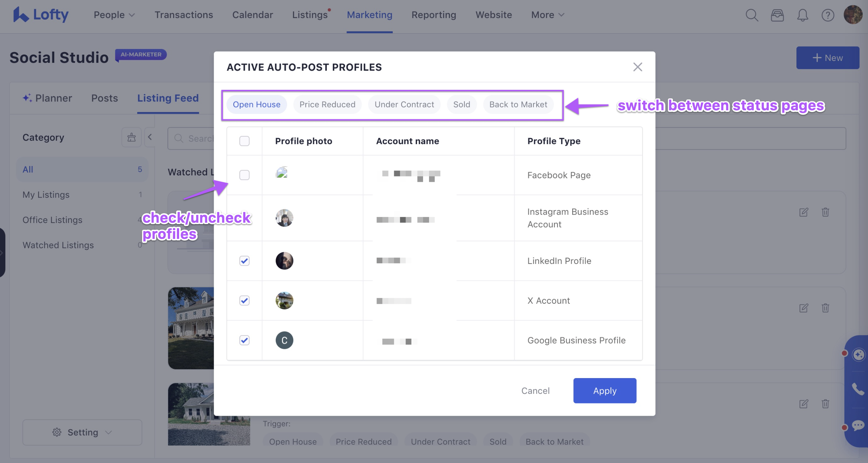This screenshot has width=868, height=463.
Task: Collapse the Category sidebar panel arrow
Action: 150,137
